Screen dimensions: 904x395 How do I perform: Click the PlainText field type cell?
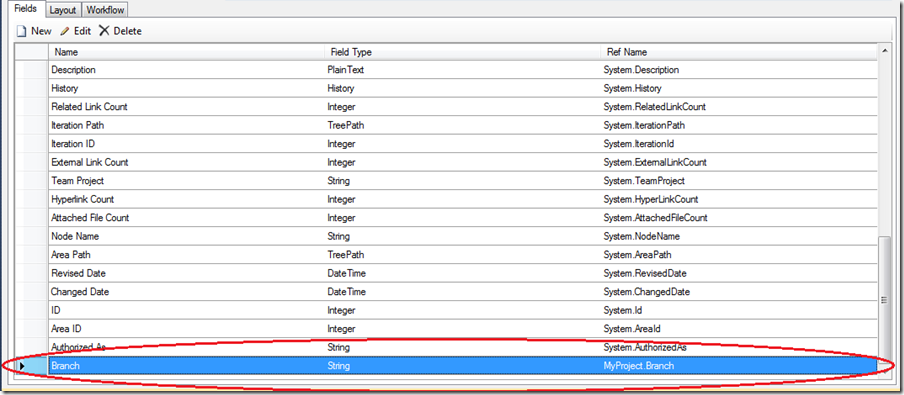[462, 70]
